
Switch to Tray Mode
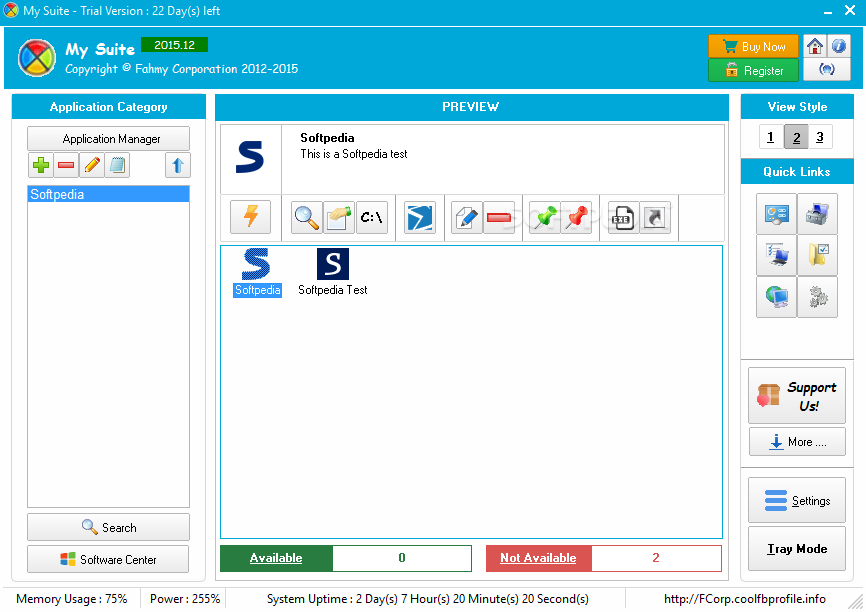pyautogui.click(x=796, y=548)
